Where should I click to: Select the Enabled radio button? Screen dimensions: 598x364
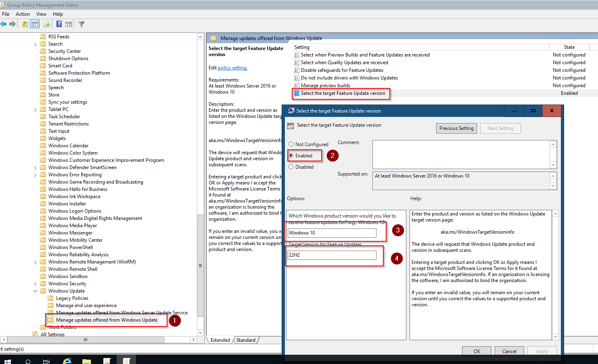tap(291, 155)
